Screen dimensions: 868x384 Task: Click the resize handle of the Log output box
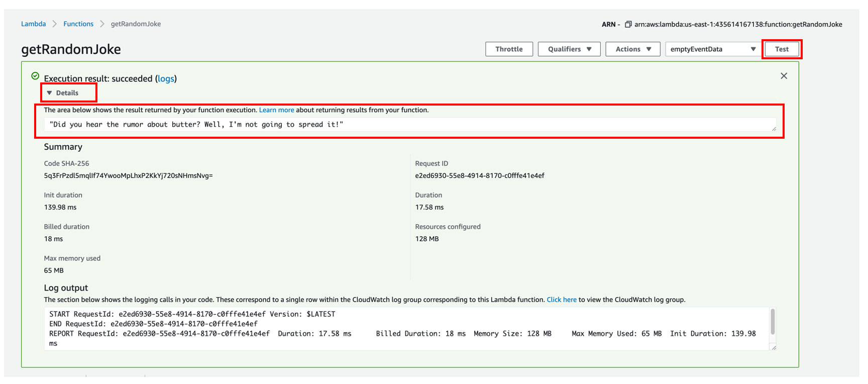coord(774,348)
